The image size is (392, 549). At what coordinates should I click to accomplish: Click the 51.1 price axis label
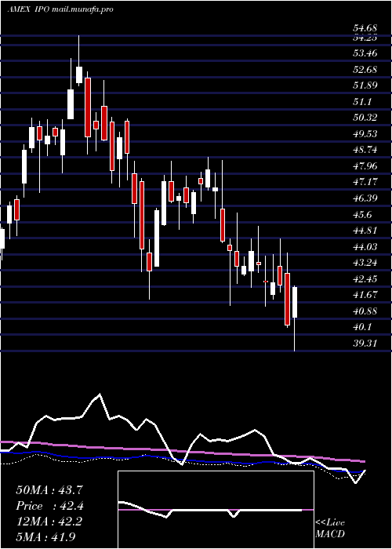[x=362, y=101]
